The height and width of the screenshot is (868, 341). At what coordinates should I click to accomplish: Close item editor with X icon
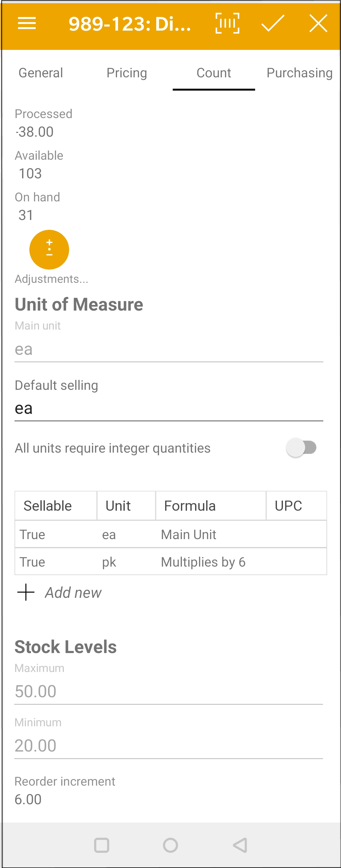318,23
